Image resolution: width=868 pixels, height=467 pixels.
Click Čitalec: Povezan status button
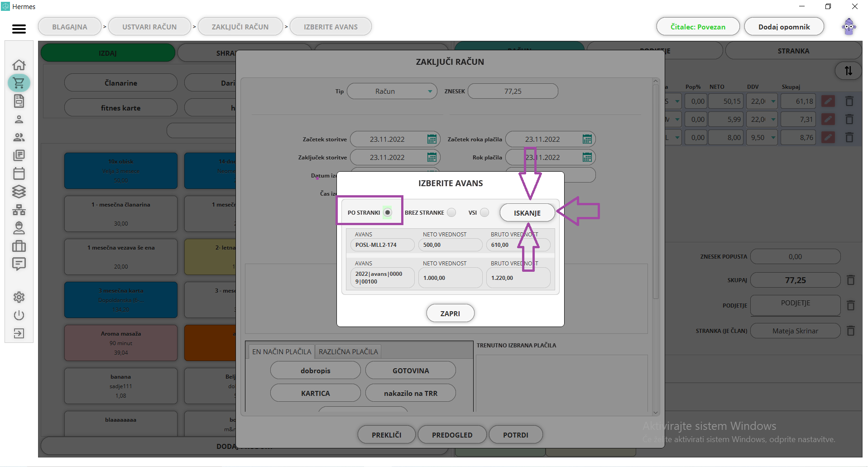698,27
